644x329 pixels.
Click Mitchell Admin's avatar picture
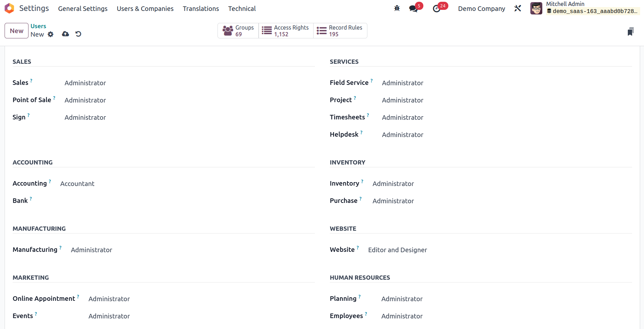(x=536, y=8)
